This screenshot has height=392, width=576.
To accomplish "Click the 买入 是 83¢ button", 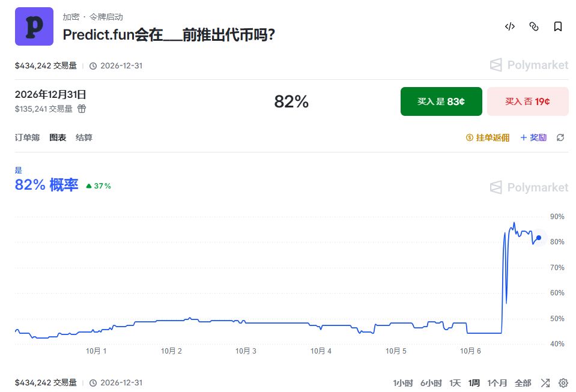I will pos(441,101).
